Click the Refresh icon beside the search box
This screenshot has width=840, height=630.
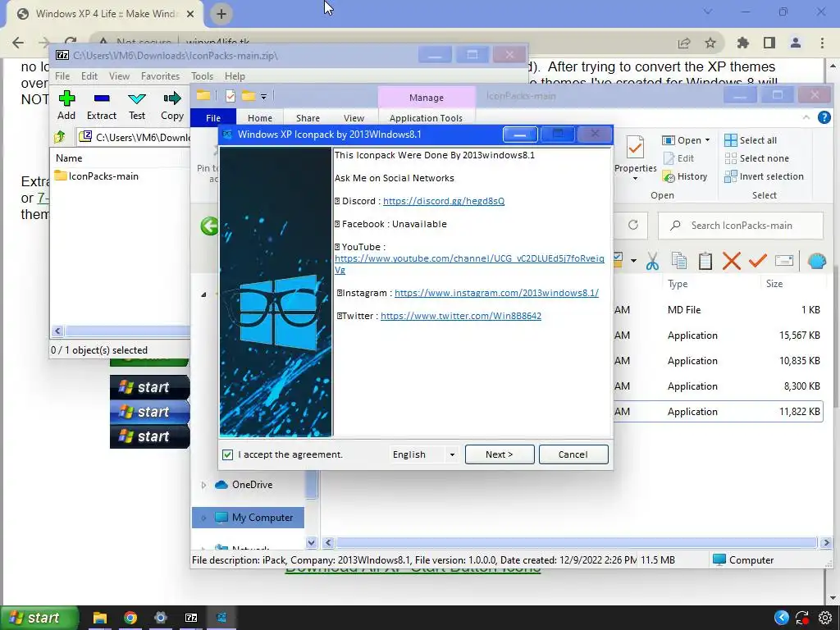(633, 225)
